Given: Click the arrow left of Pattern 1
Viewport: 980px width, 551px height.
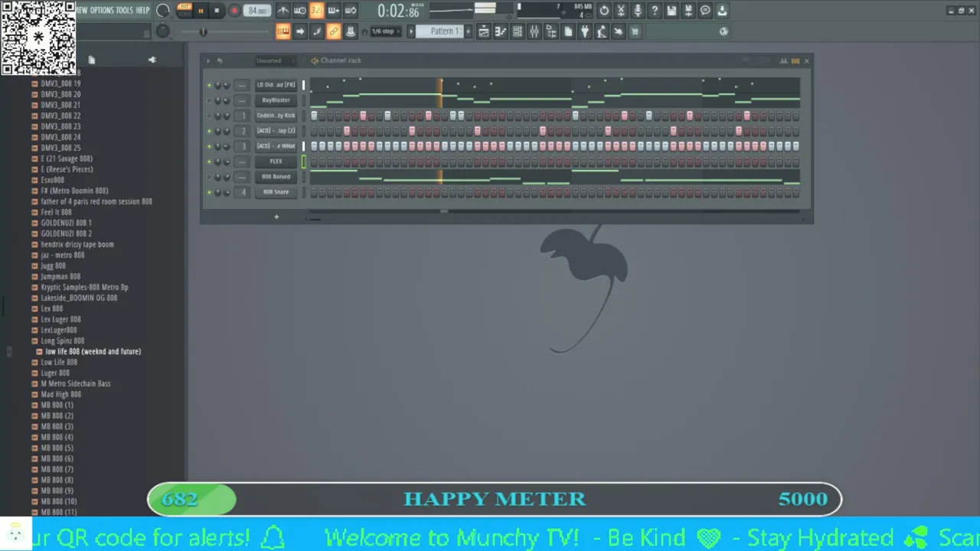Looking at the screenshot, I should pos(410,31).
